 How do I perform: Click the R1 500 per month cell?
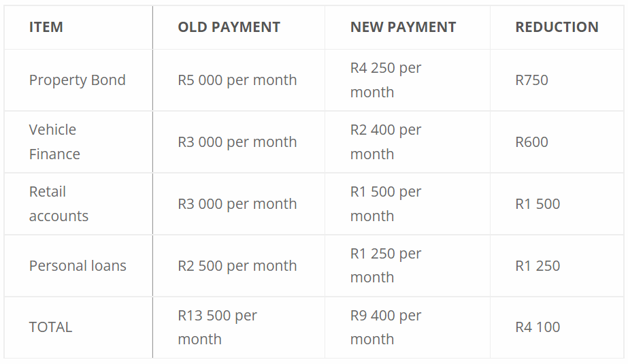[386, 203]
